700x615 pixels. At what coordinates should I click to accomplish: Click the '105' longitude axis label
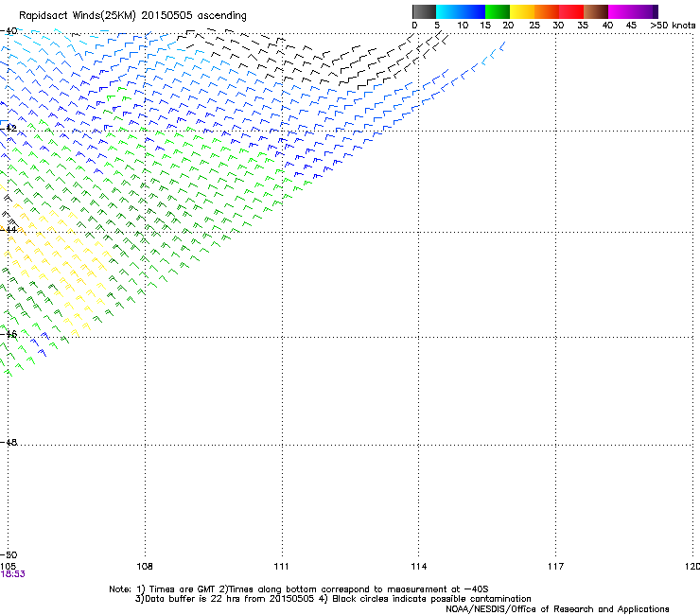[x=8, y=567]
